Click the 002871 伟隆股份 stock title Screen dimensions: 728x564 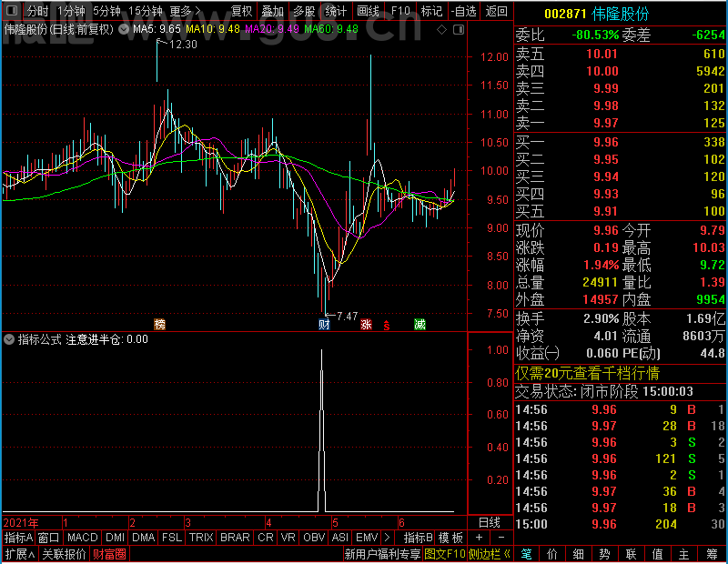point(596,14)
